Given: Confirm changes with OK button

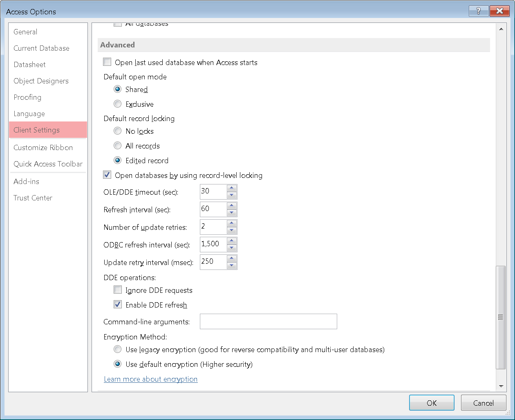Looking at the screenshot, I should coord(432,403).
